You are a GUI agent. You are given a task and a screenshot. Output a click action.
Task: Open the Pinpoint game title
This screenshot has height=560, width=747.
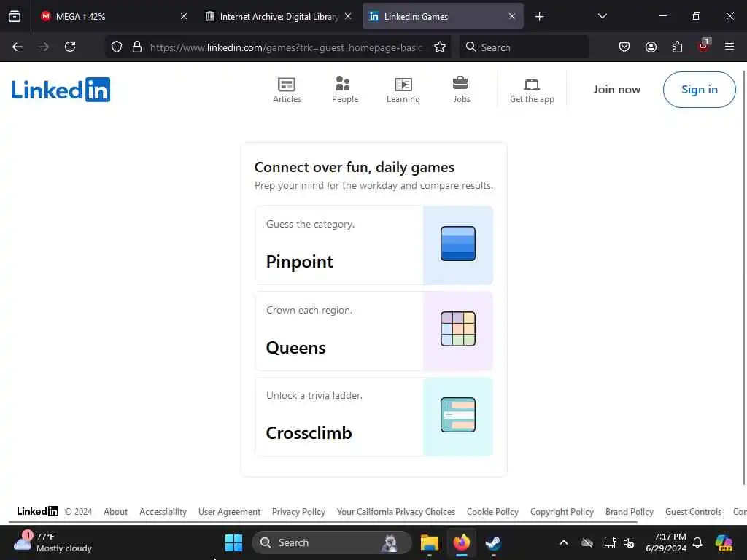(299, 262)
